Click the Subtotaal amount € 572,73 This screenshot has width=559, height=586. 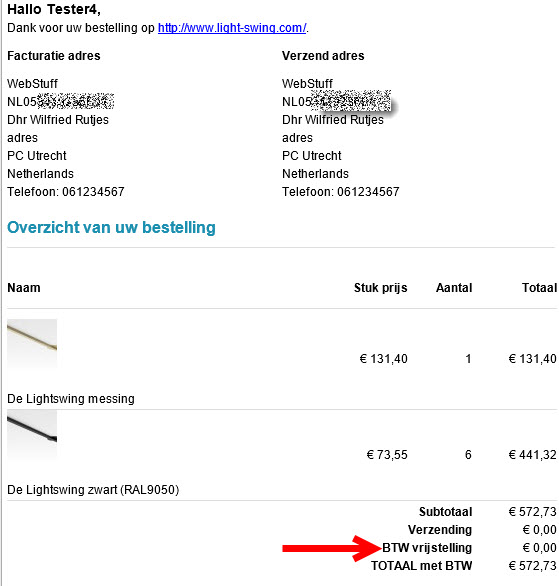(532, 512)
